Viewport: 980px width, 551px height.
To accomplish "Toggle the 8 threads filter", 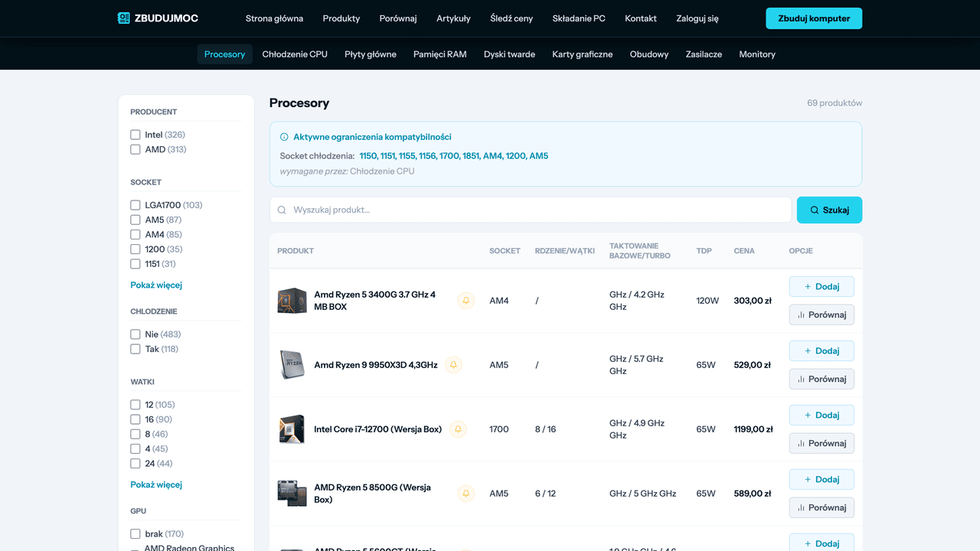I will point(136,434).
